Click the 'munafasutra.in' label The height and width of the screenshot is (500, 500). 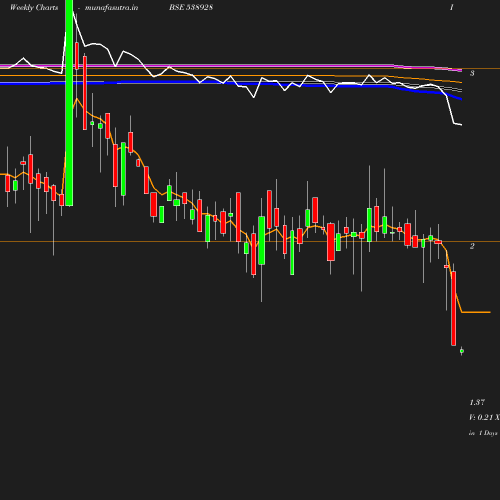[111, 7]
